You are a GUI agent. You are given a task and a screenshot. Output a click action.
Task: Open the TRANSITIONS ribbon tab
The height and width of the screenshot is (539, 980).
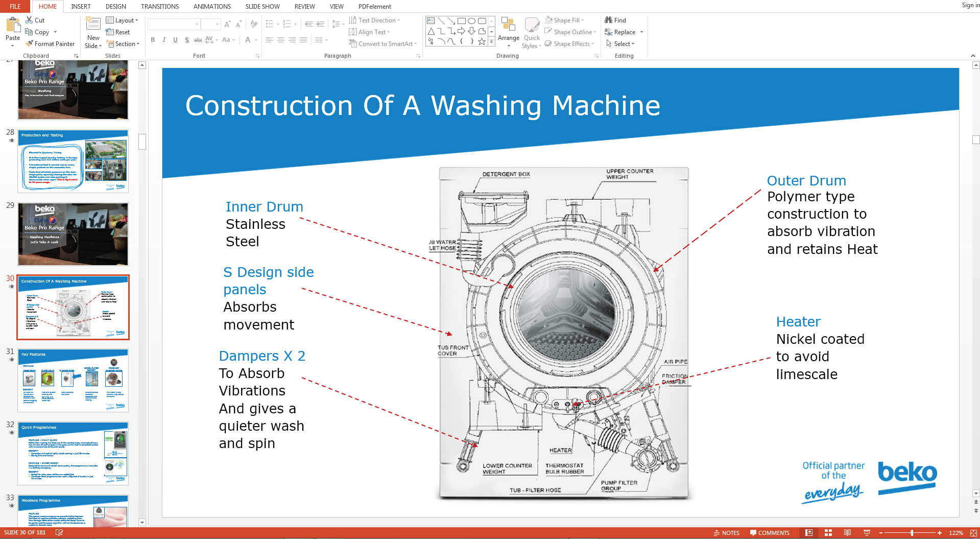point(159,7)
